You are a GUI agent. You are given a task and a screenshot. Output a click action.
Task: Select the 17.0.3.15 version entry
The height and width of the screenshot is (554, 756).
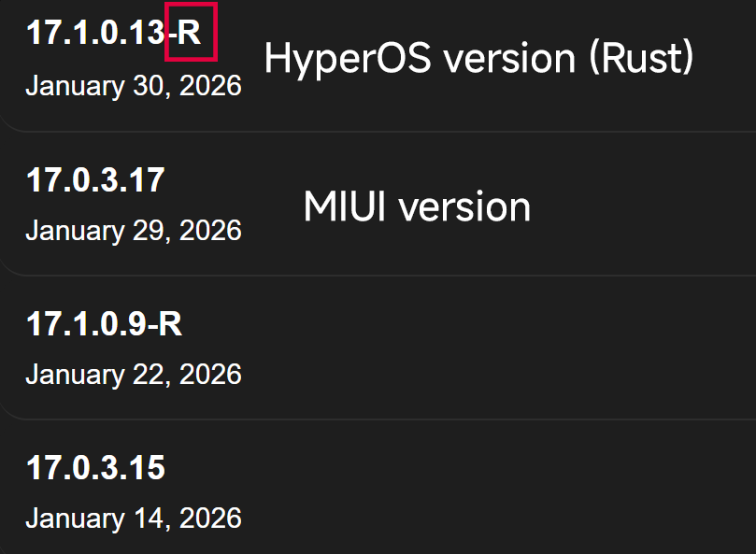coord(96,470)
